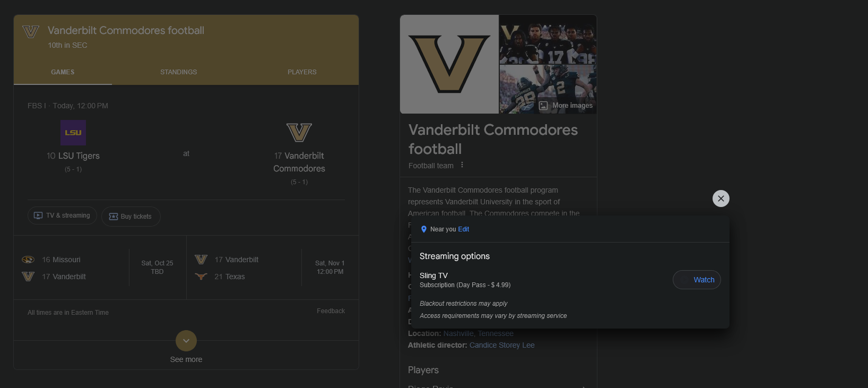The image size is (868, 388).
Task: Click the Watch button for Sling TV
Action: coord(697,280)
